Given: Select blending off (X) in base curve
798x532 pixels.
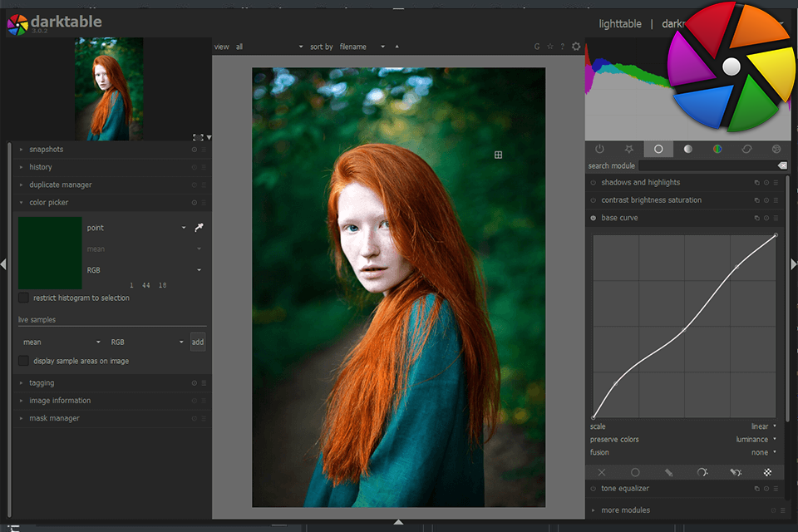Looking at the screenshot, I should pyautogui.click(x=602, y=472).
